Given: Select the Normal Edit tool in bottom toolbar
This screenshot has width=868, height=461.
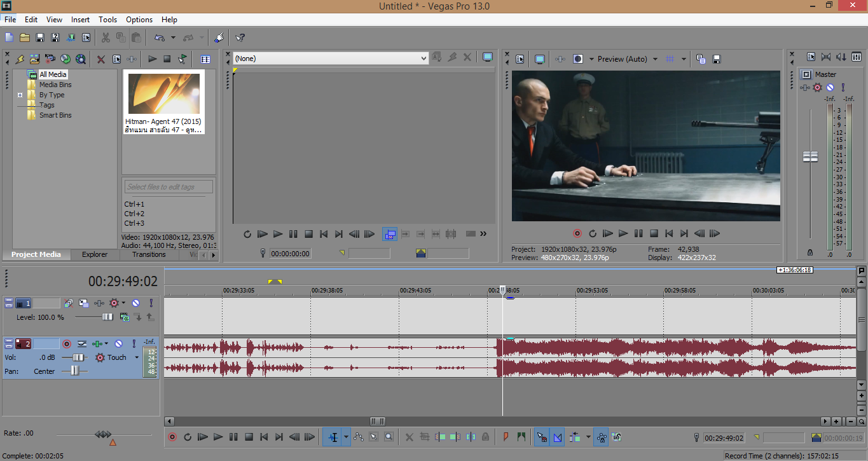Looking at the screenshot, I should point(333,437).
